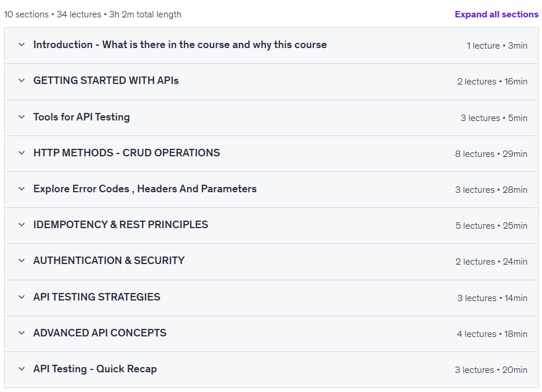Viewport: 542px width, 392px height.
Task: Click '3 lectures • 20min' text
Action: pyautogui.click(x=491, y=370)
